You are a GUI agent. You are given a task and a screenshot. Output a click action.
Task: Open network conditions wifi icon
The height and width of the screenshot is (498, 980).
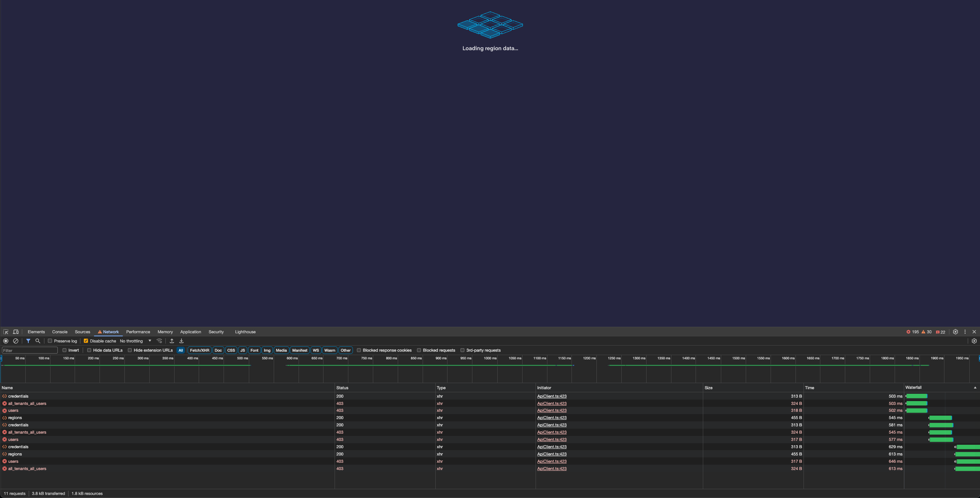tap(159, 341)
